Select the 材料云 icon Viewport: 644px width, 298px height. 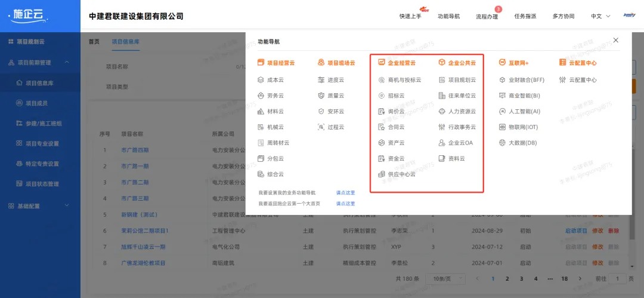pyautogui.click(x=261, y=111)
